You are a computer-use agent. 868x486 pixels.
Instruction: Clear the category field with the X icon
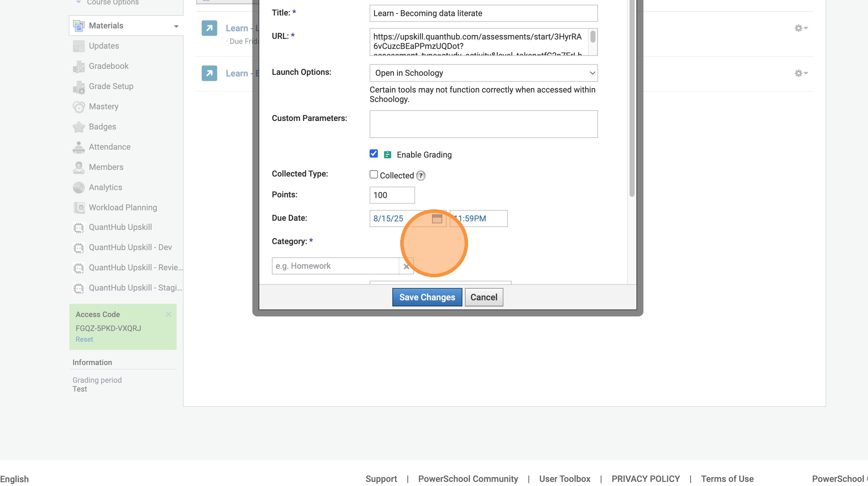click(406, 267)
